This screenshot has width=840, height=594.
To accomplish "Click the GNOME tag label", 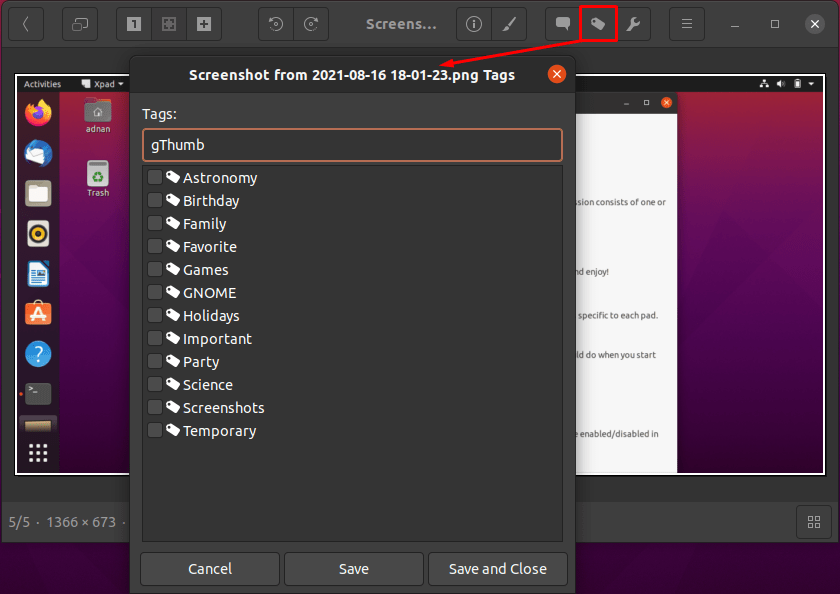I will coord(209,293).
